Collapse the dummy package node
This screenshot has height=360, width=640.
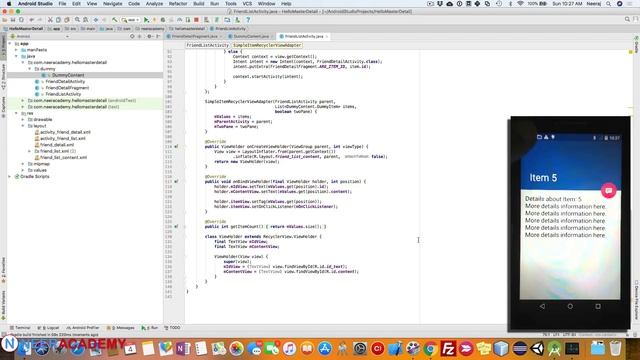29,69
